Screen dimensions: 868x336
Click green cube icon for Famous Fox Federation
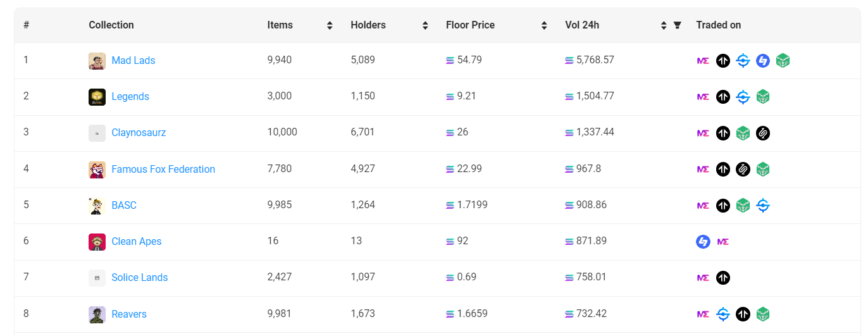tap(763, 170)
